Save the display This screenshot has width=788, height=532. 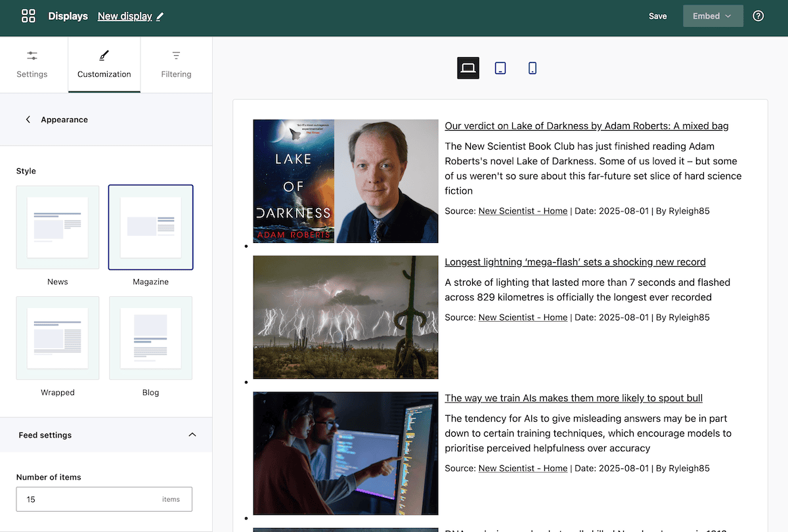[658, 16]
